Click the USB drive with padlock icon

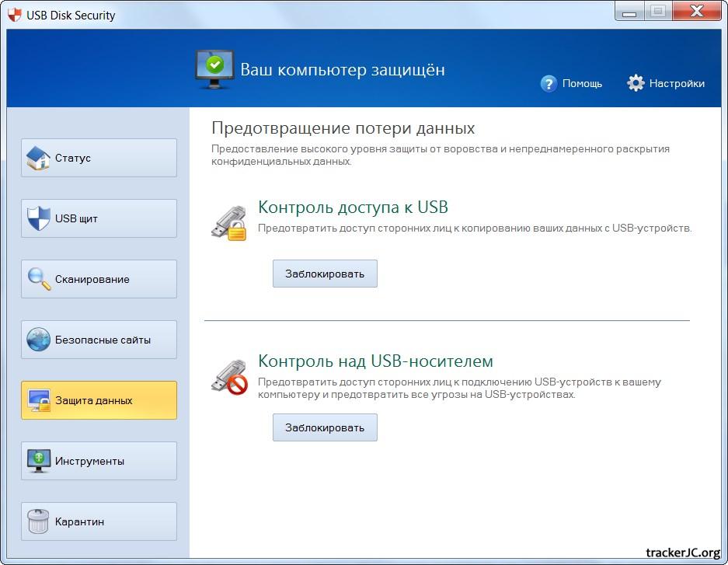(x=229, y=222)
